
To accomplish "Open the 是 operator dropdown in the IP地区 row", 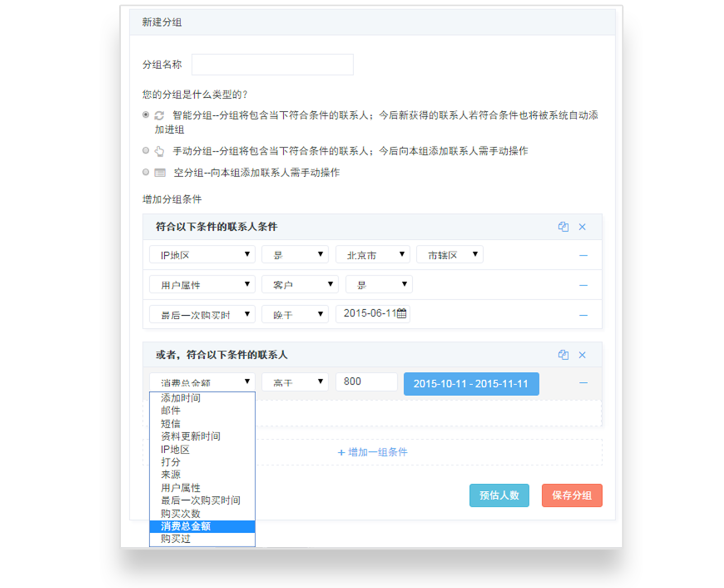I will coord(295,255).
